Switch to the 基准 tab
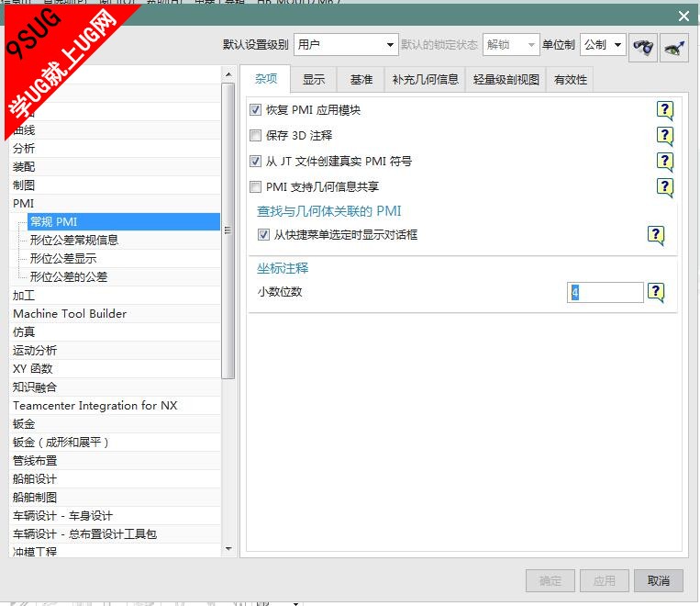The image size is (700, 606). [x=361, y=80]
